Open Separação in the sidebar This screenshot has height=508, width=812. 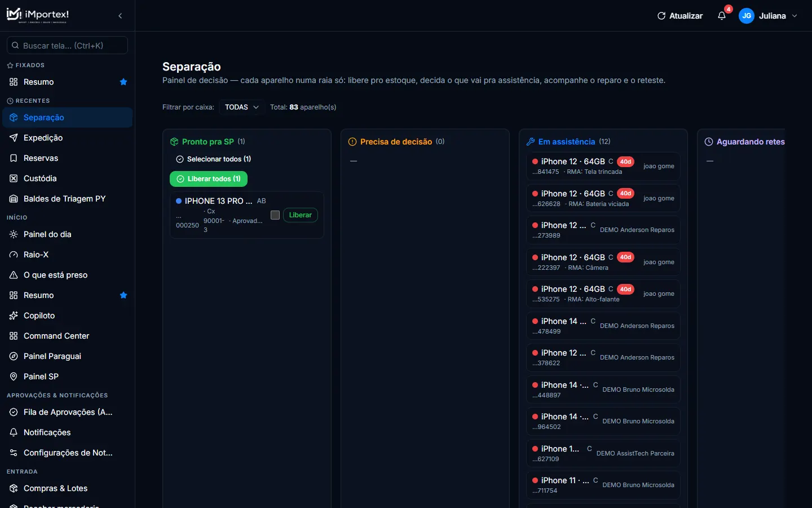pos(68,117)
